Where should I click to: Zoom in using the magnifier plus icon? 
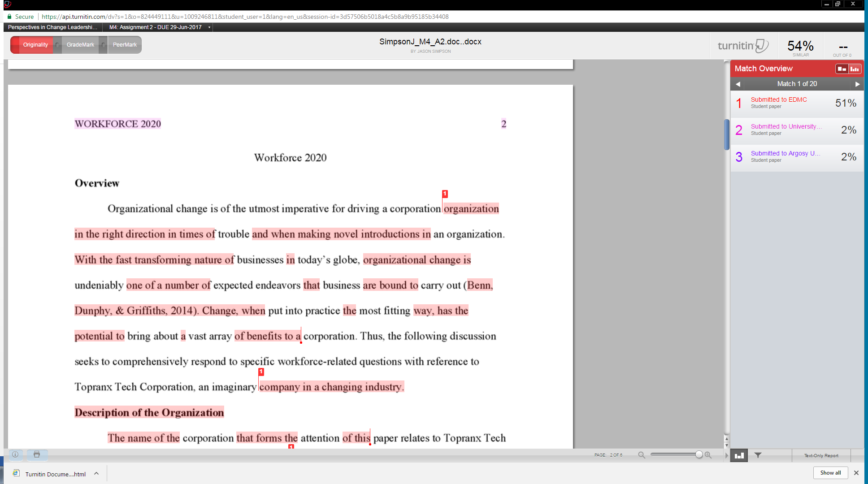(708, 454)
